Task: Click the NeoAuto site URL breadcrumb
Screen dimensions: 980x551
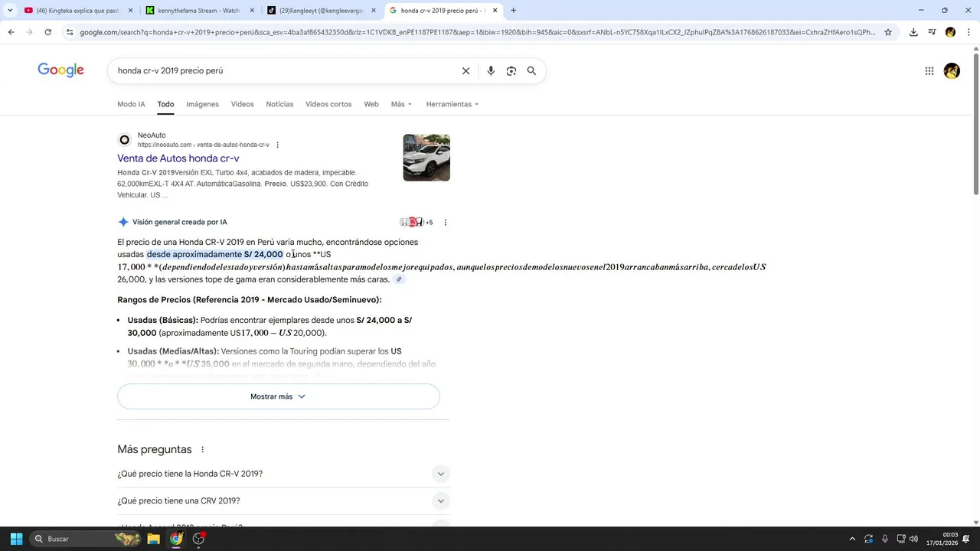Action: click(x=203, y=145)
